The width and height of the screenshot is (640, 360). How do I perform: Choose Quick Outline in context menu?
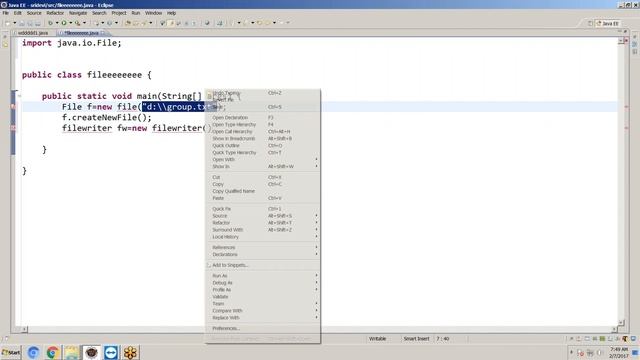(263, 145)
